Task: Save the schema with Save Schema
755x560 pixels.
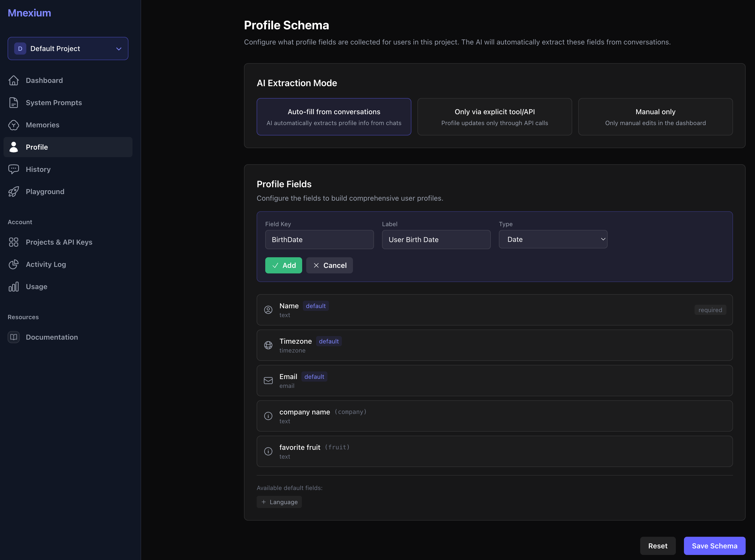Action: click(x=715, y=546)
